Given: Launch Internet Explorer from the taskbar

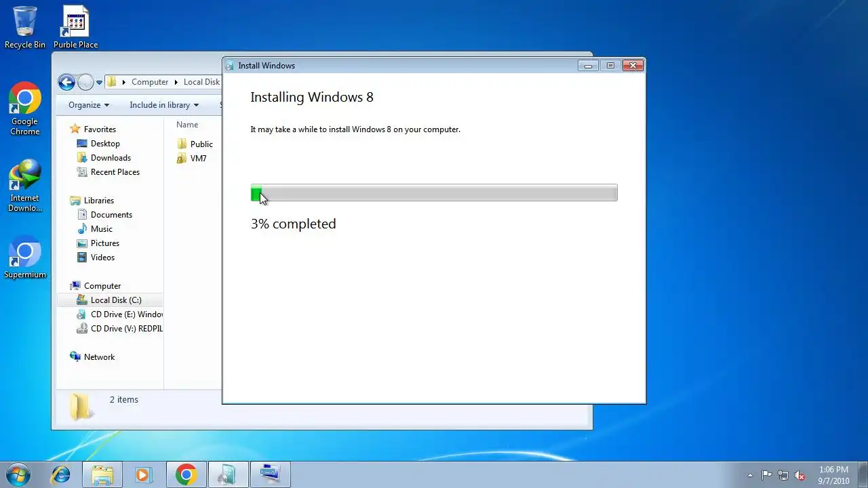Looking at the screenshot, I should [61, 474].
